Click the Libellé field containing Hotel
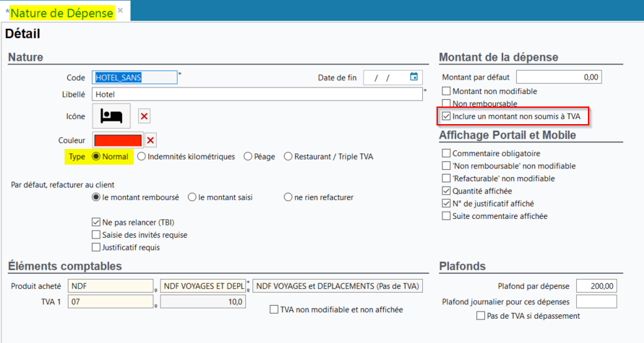Screen dimensions: 644x343 coord(258,94)
